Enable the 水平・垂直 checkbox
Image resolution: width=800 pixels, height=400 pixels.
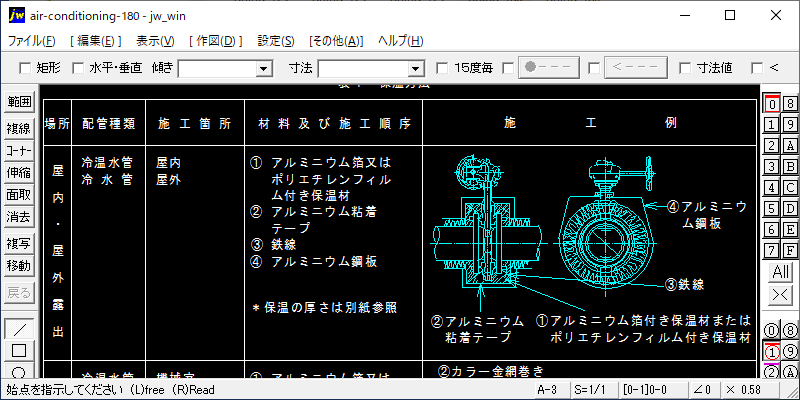coord(78,68)
